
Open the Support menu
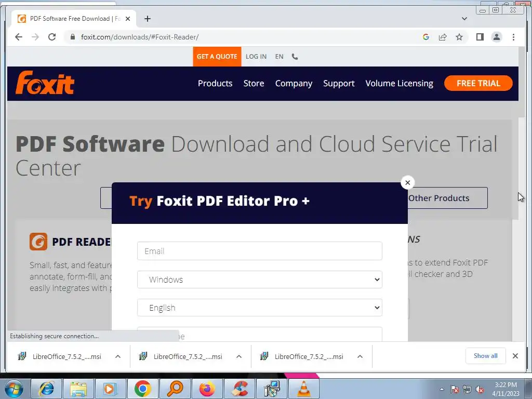click(x=339, y=84)
